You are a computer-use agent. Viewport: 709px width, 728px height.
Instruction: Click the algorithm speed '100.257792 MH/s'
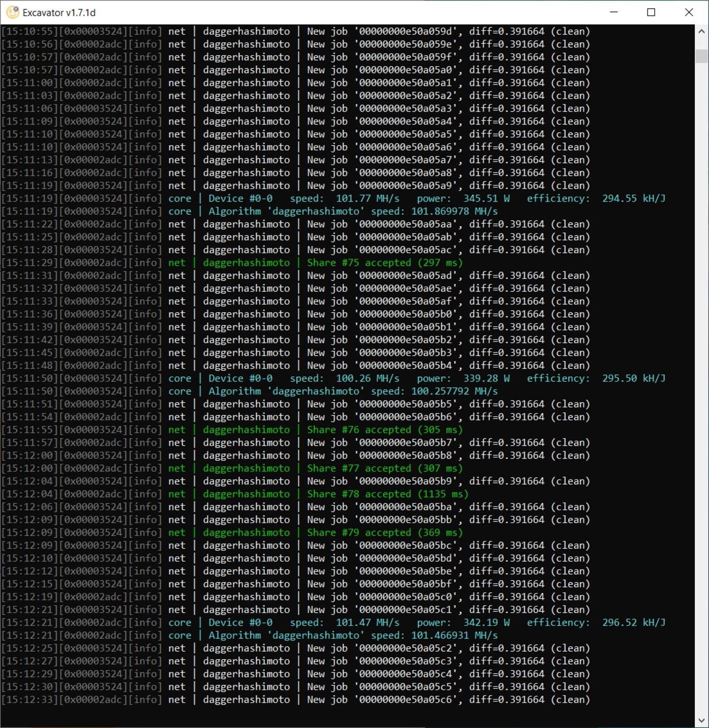click(x=455, y=391)
